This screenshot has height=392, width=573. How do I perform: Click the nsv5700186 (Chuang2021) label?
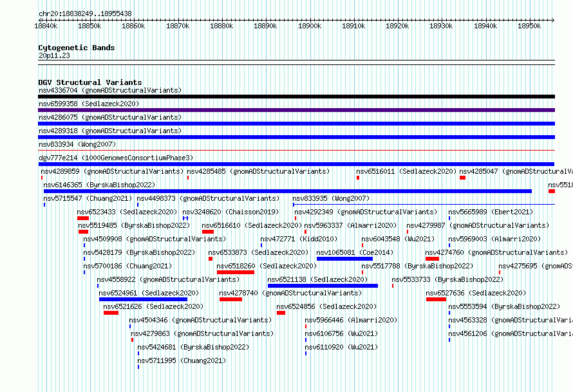pos(127,266)
